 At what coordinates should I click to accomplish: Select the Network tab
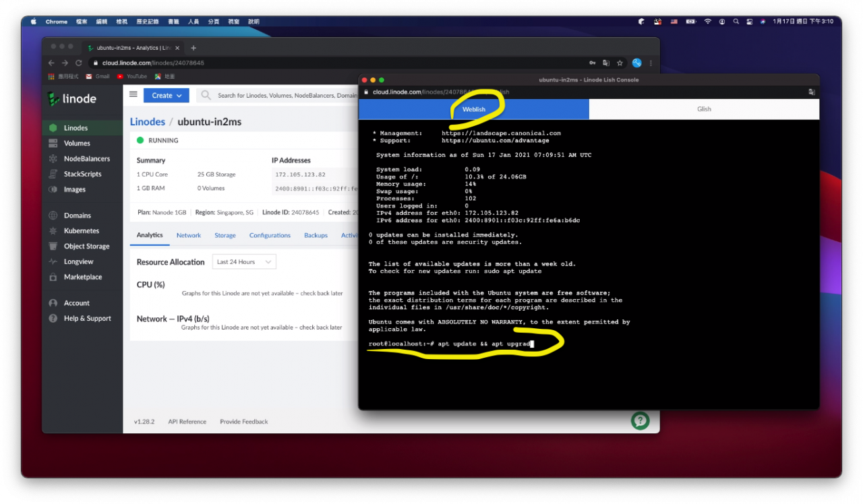click(189, 236)
